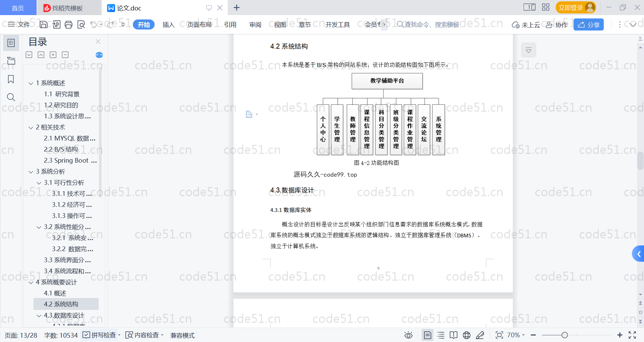644x342 pixels.
Task: Click the Undo arrow icon
Action: click(x=94, y=24)
